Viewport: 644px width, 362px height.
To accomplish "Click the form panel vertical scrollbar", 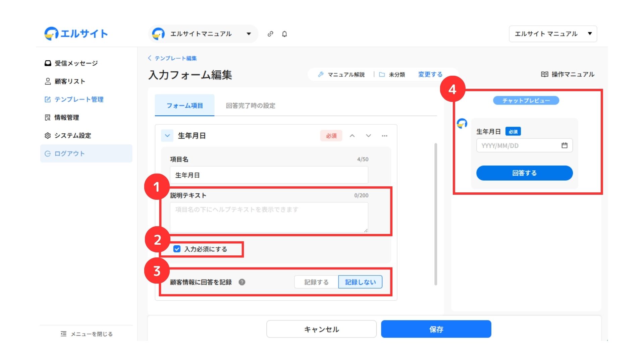I will pos(436,215).
